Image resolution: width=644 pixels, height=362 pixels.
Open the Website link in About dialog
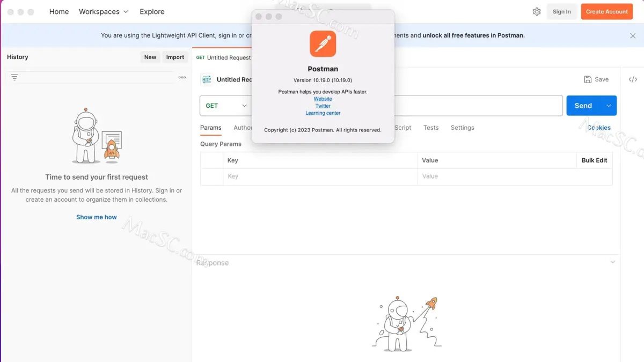click(323, 99)
